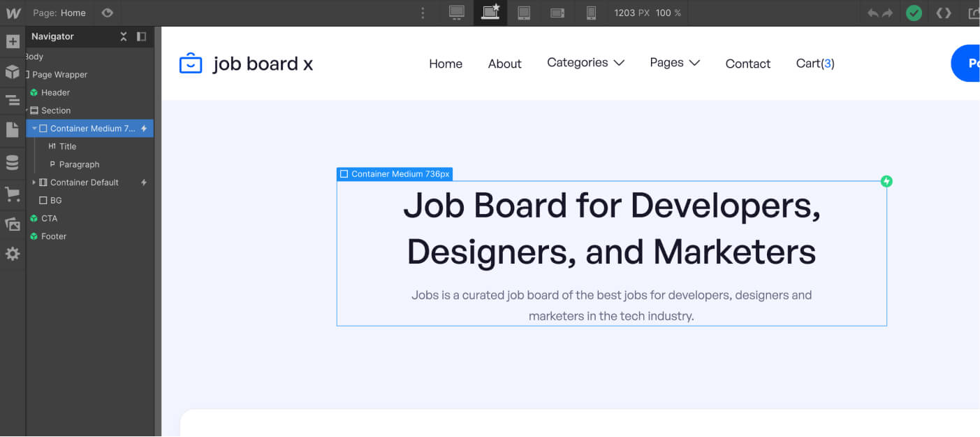Screen dimensions: 980x437
Task: Open the code export view
Action: pos(943,12)
